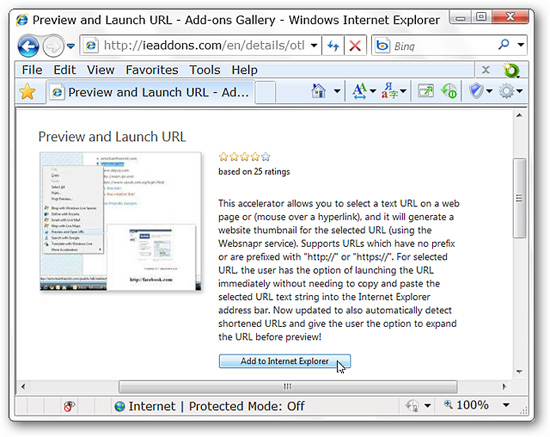Select the Preview and Launch URL tab
550x437 pixels.
[x=150, y=93]
